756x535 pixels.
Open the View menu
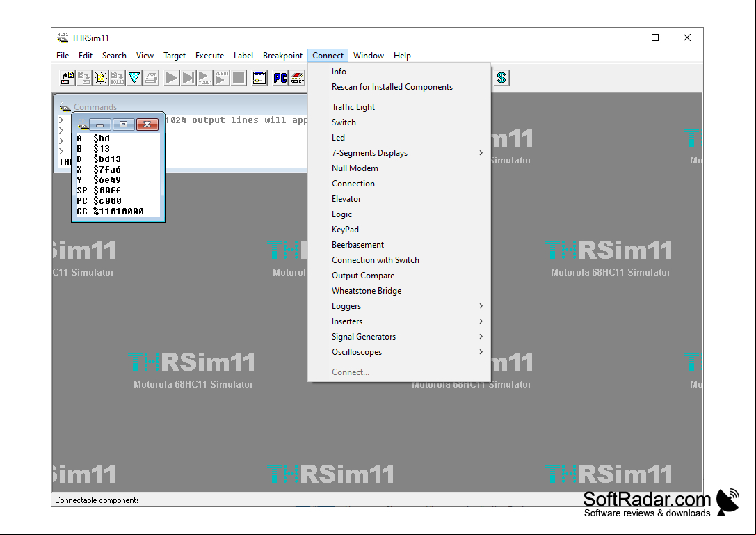click(x=145, y=56)
